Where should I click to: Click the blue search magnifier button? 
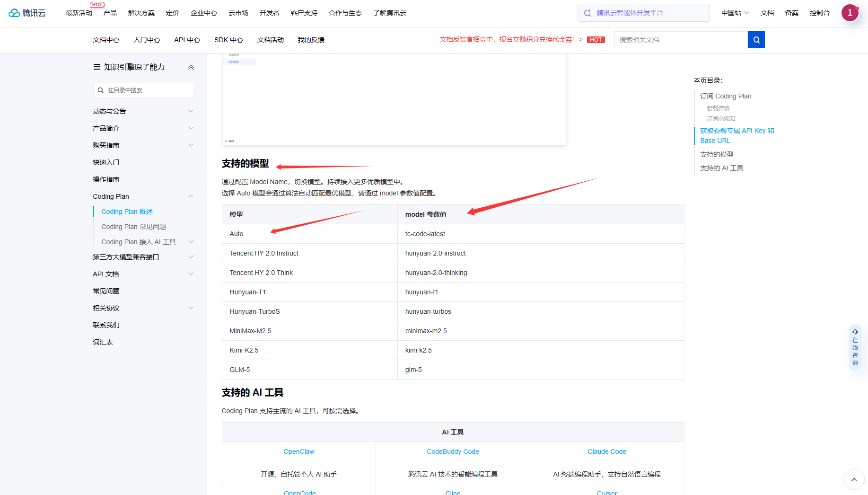(756, 40)
